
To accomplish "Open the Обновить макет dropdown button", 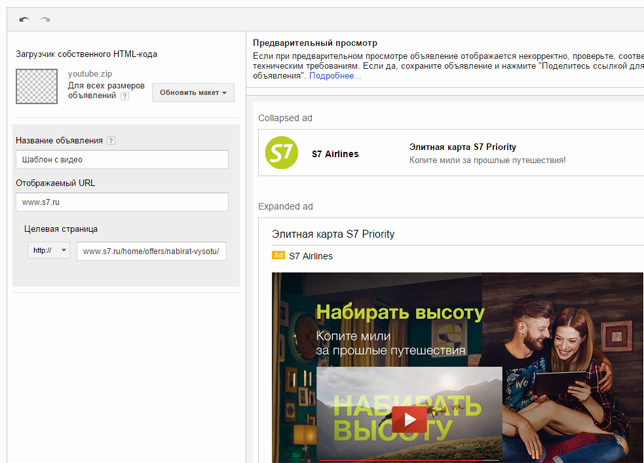I will pos(193,92).
